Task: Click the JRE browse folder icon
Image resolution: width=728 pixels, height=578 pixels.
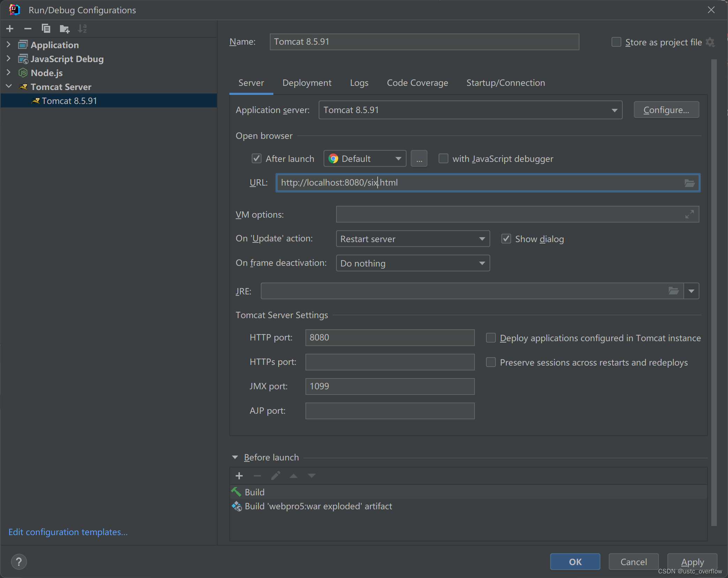Action: (673, 291)
